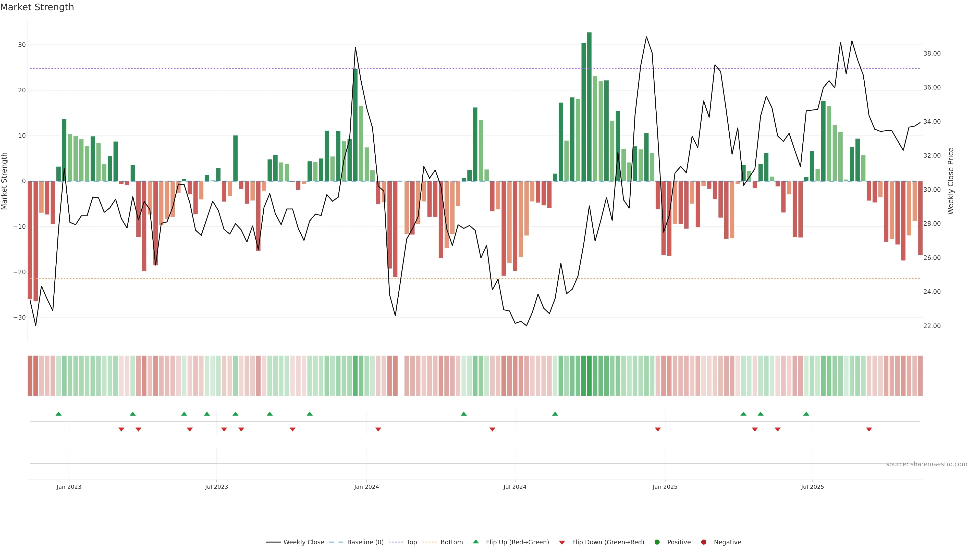Click the Market Strength chart title
This screenshot has height=551, width=980.
coord(37,7)
